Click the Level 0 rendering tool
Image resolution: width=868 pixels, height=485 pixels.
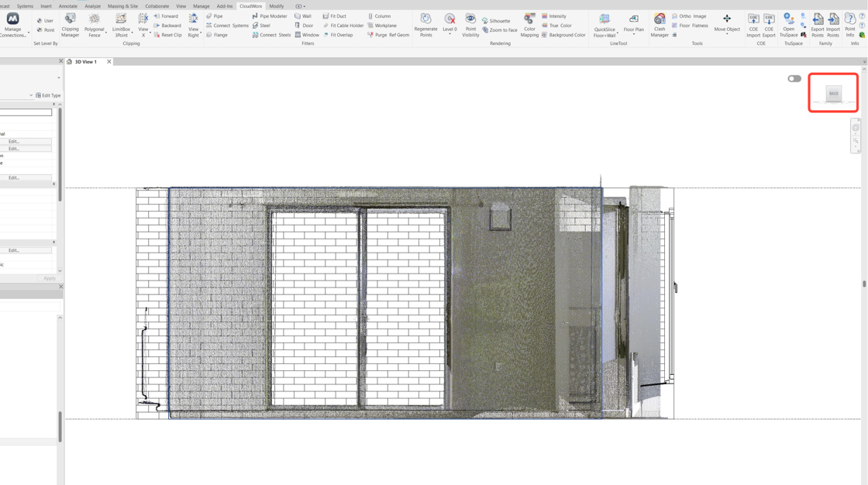pos(449,23)
